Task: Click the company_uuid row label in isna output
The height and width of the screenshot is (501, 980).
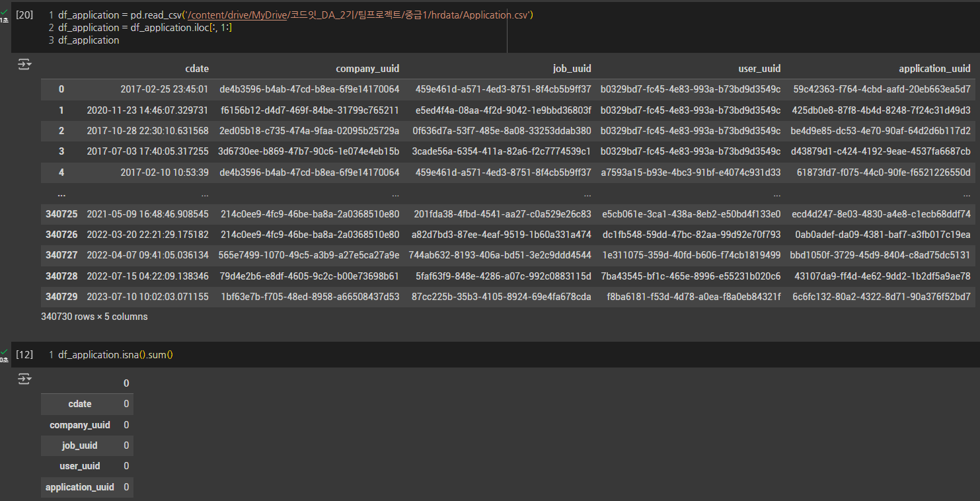Action: pos(80,425)
